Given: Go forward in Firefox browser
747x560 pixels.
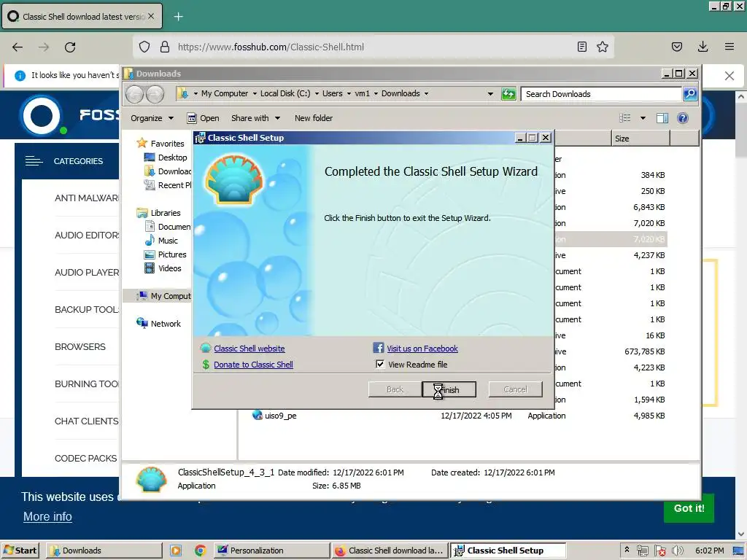Looking at the screenshot, I should tap(44, 47).
